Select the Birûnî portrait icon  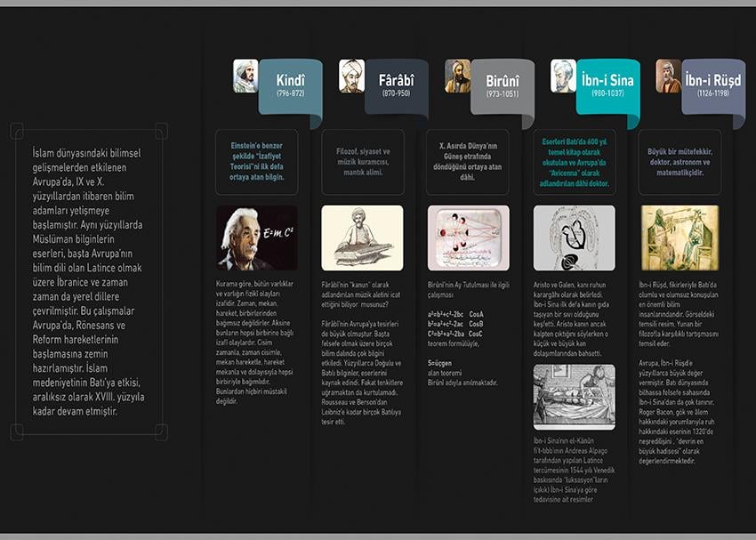point(457,77)
